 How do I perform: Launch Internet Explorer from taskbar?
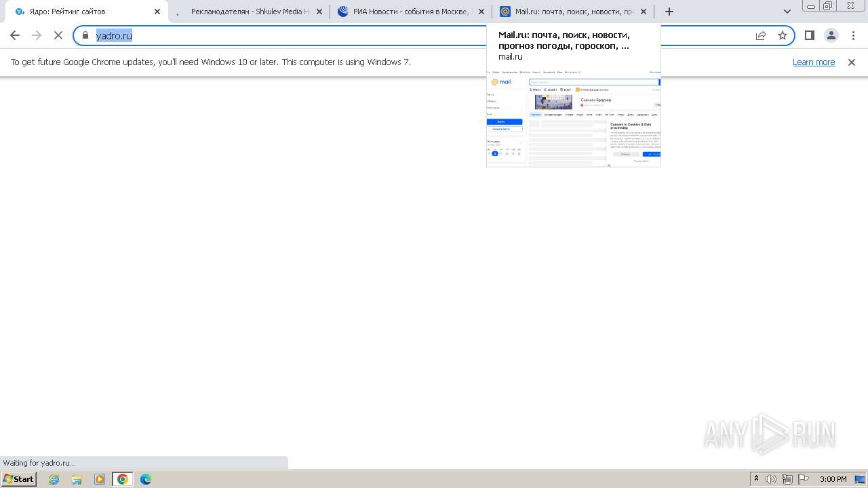coord(54,479)
